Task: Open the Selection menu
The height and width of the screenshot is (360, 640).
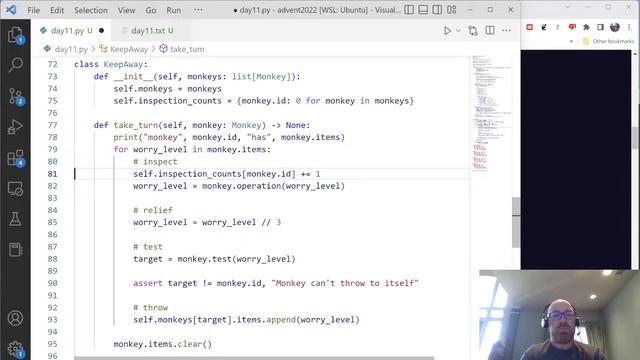Action: pos(91,10)
